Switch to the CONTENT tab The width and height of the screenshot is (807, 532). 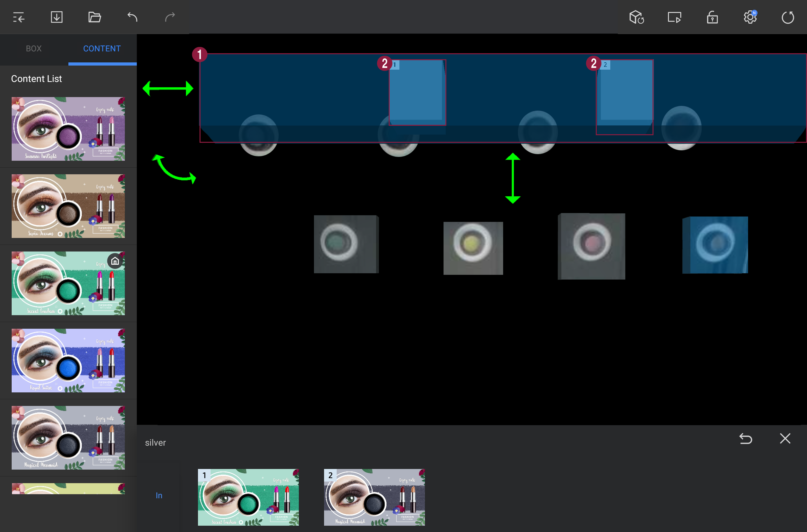pyautogui.click(x=102, y=49)
